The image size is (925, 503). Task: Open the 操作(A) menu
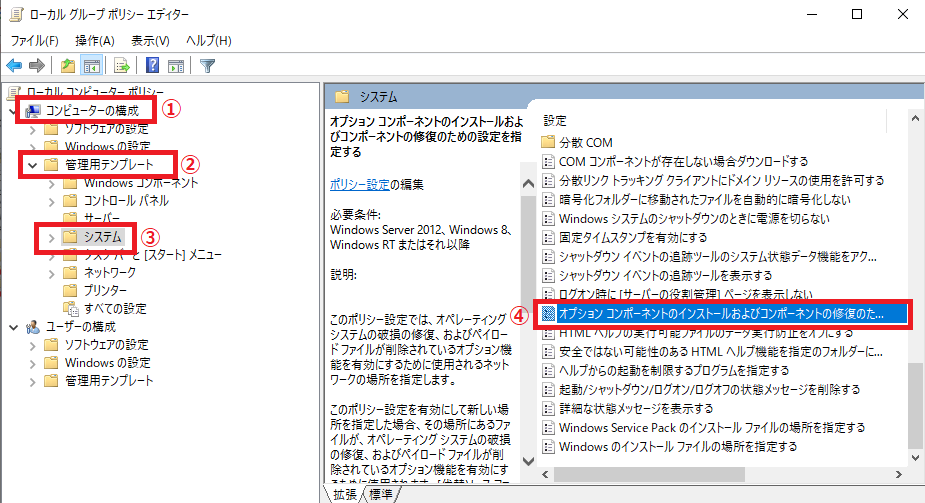point(94,41)
